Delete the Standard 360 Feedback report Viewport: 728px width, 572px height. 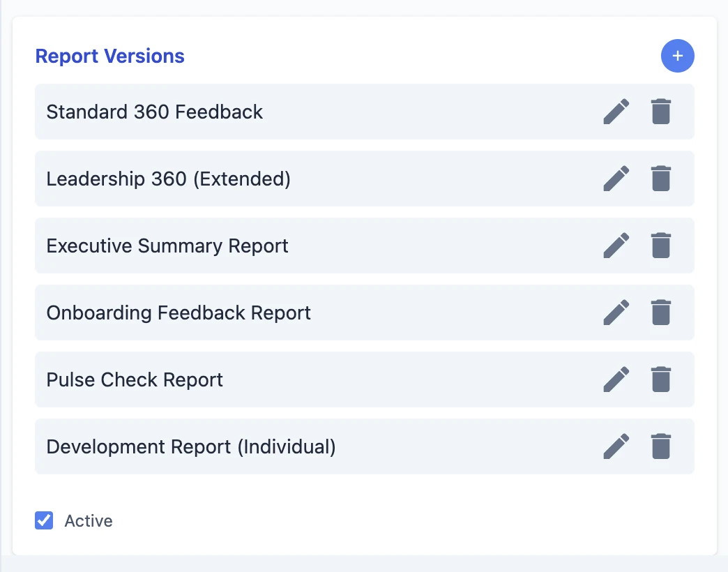click(x=660, y=112)
